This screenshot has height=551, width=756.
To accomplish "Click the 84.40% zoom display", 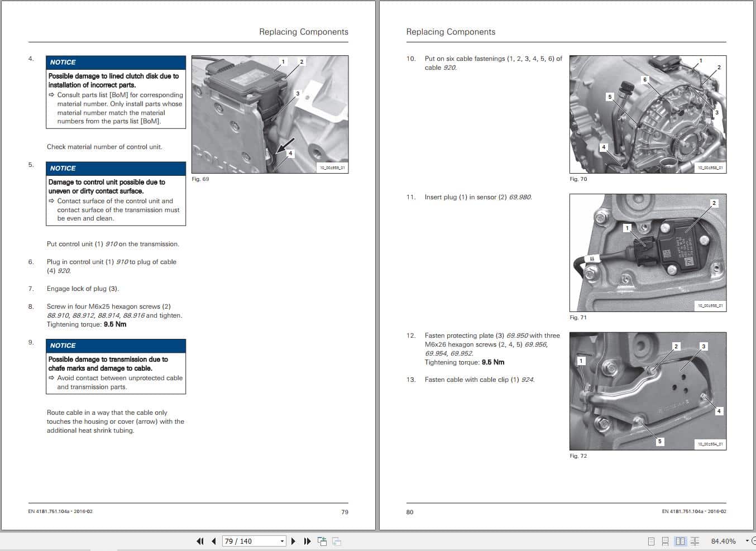I will point(724,541).
